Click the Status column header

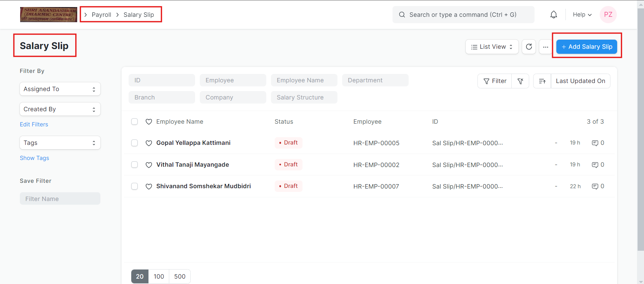284,122
